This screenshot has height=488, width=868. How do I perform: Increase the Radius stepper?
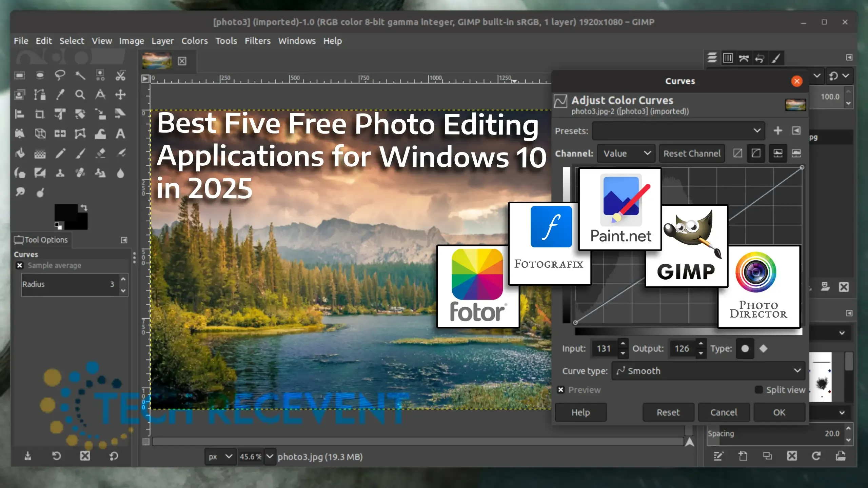[x=123, y=279]
